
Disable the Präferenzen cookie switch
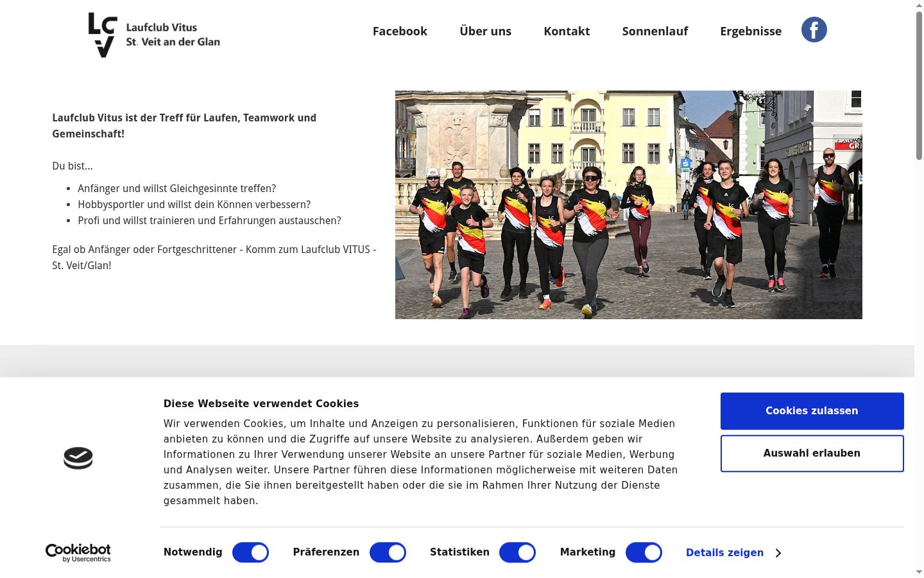388,552
